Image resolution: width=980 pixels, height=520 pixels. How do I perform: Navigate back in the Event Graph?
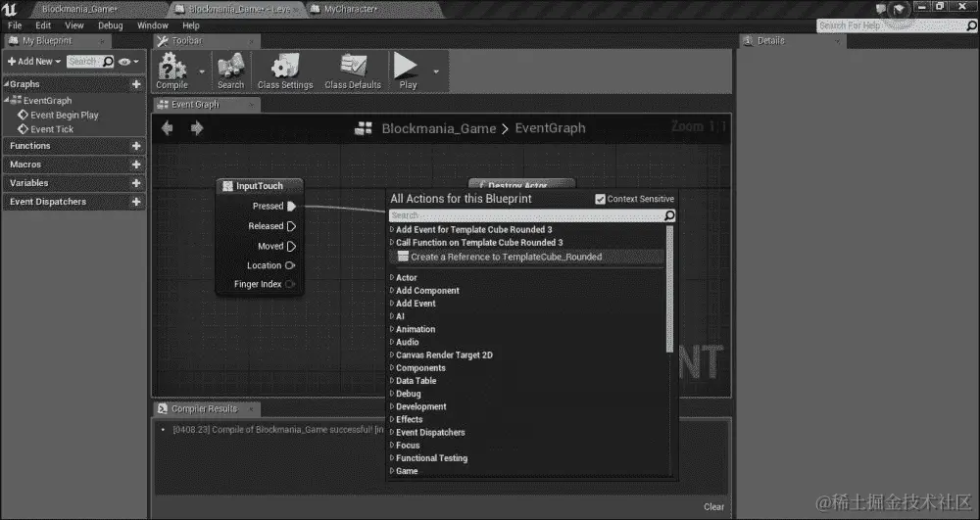(x=167, y=128)
